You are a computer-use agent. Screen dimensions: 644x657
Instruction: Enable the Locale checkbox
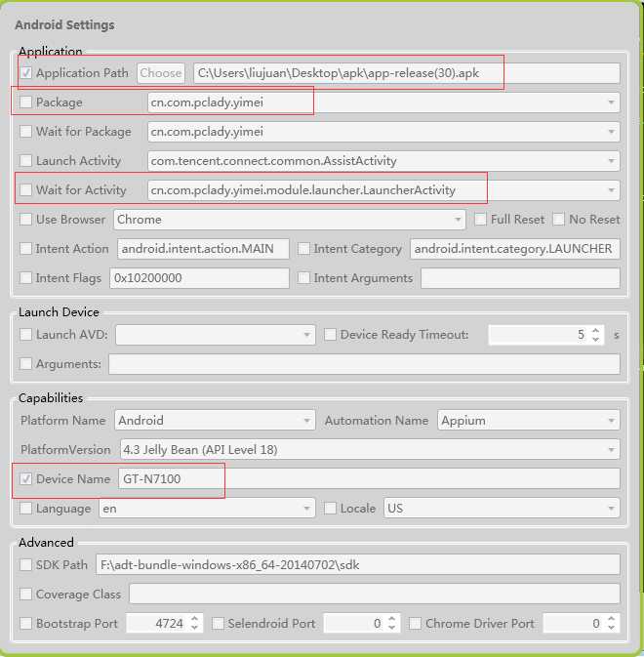(x=330, y=508)
